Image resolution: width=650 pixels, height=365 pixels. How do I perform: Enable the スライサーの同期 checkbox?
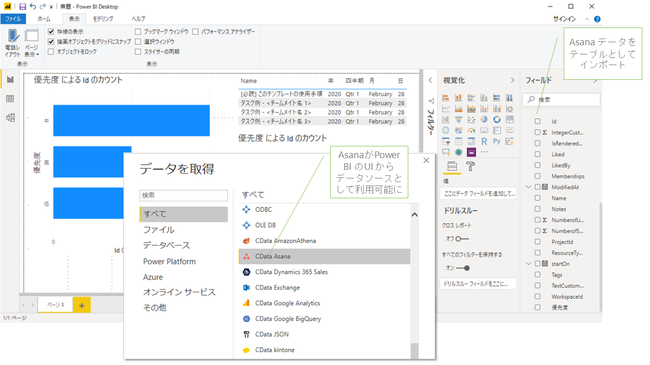click(x=138, y=51)
